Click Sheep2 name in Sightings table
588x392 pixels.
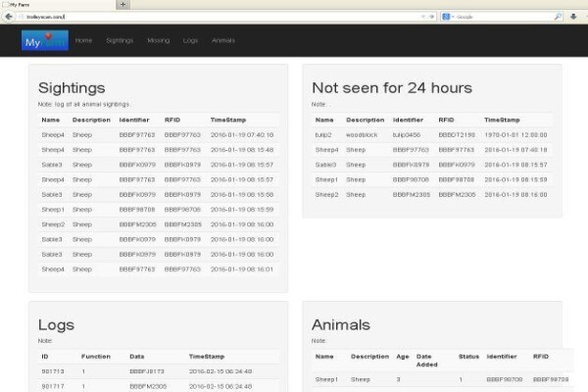(53, 224)
